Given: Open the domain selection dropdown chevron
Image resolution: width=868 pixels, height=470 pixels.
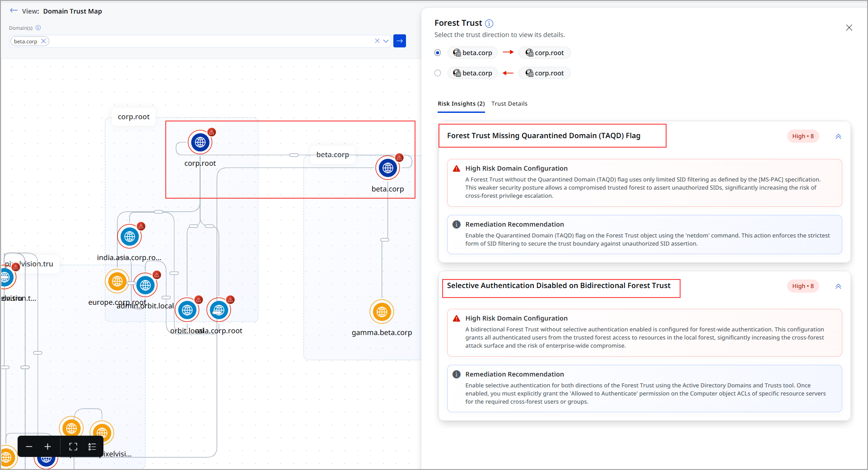Looking at the screenshot, I should point(386,41).
